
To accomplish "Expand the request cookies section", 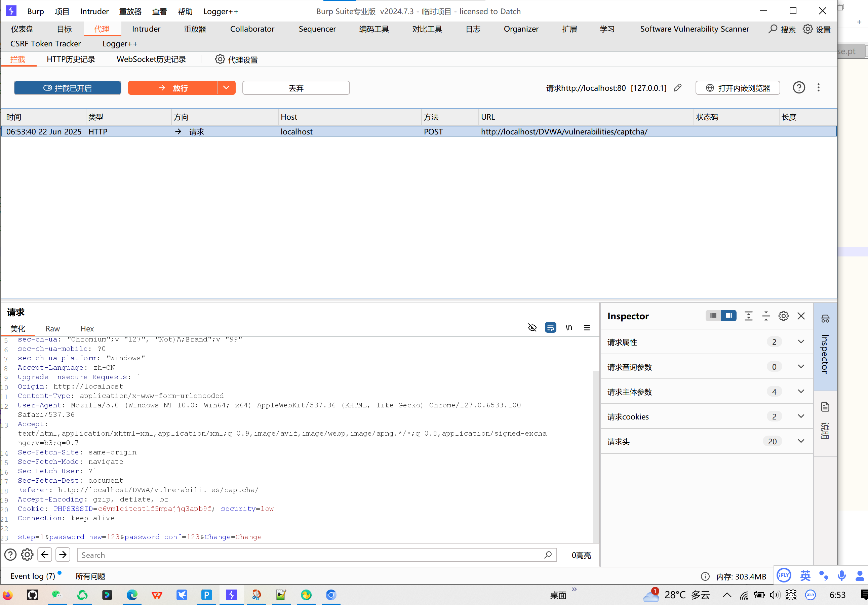I will (x=801, y=416).
